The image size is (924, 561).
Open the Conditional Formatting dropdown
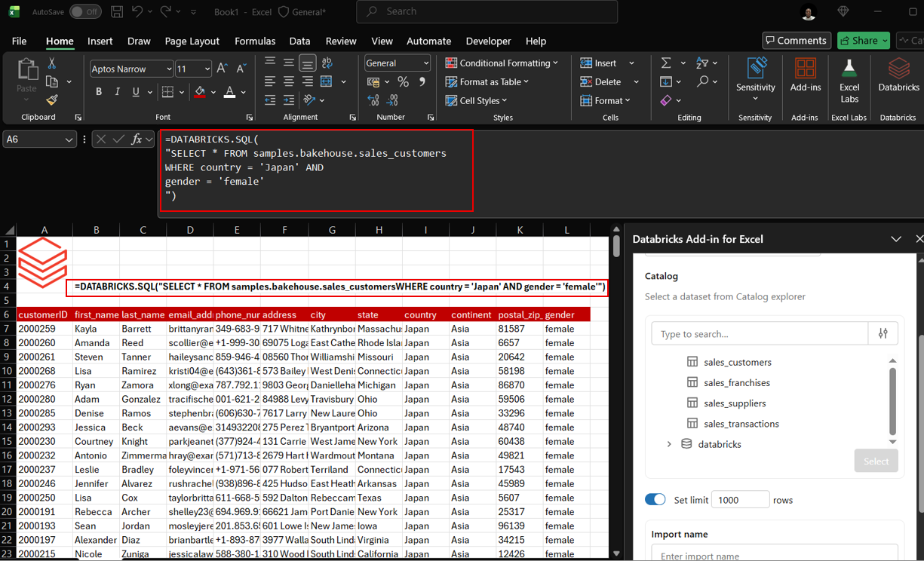pyautogui.click(x=502, y=63)
